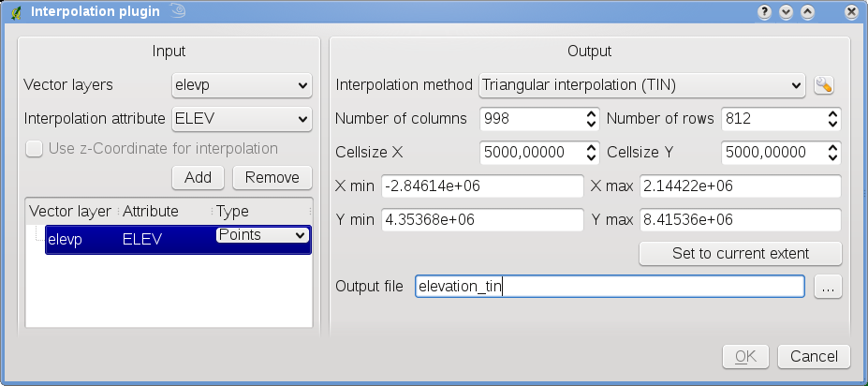Change the Points type dropdown for elevp

coord(262,236)
